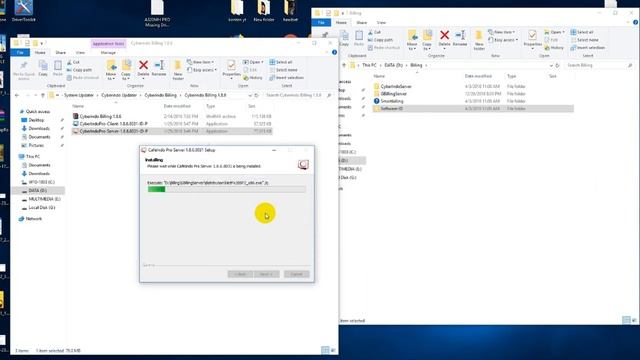This screenshot has width=640, height=360.
Task: Click History in the Billing window ribbon
Action: [x=554, y=48]
